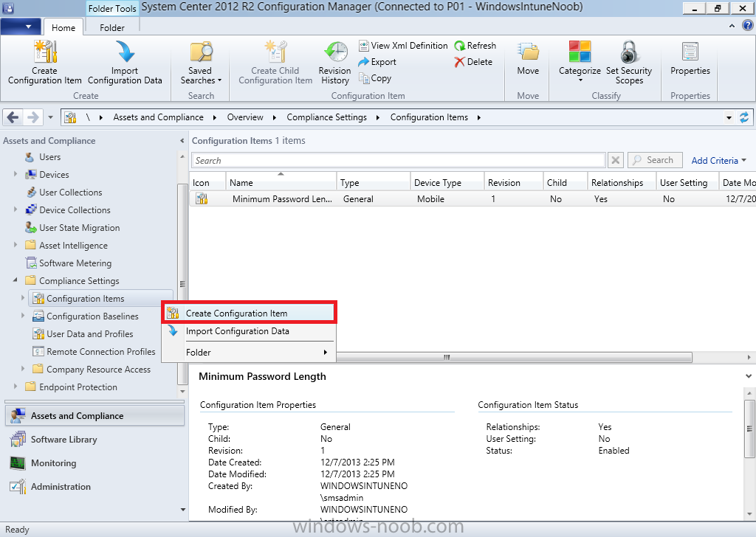This screenshot has width=756, height=537.
Task: Switch to the Folder ribbon tab
Action: (112, 27)
